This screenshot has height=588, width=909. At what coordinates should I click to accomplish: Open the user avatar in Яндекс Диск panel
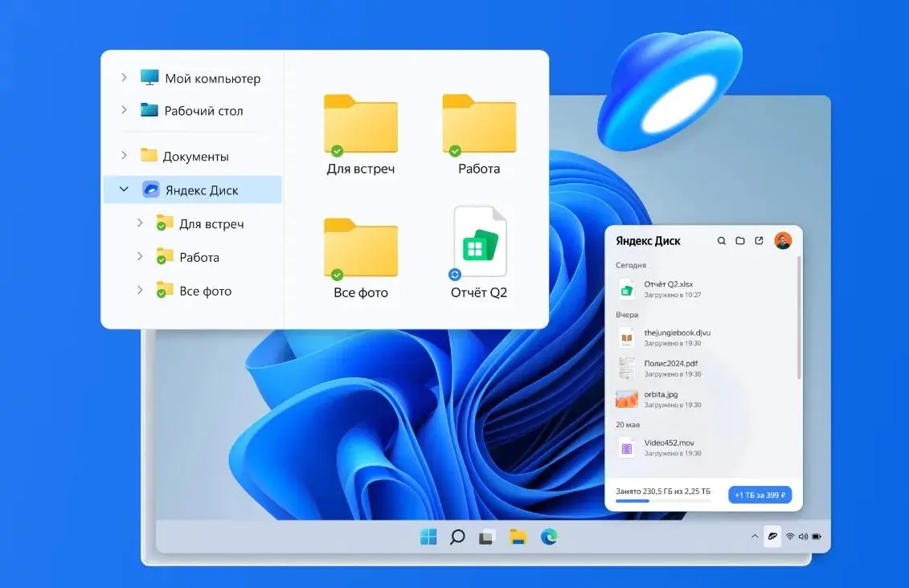pyautogui.click(x=783, y=240)
